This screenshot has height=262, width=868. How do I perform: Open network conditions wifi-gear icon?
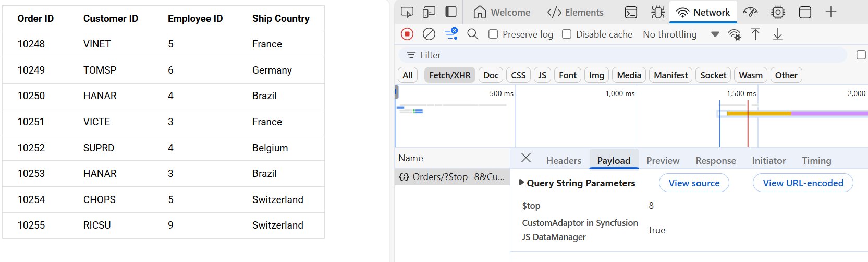pos(734,34)
